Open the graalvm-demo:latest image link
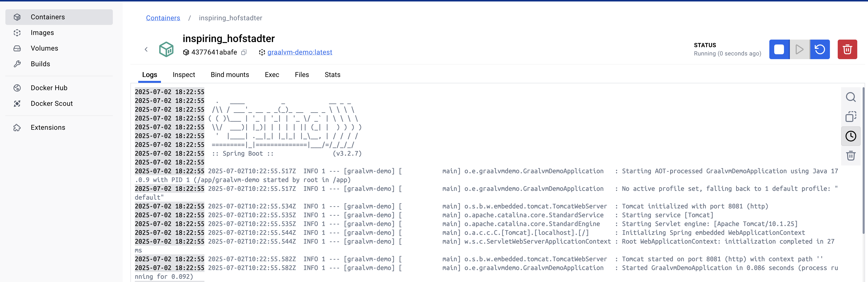This screenshot has height=282, width=868. point(300,52)
